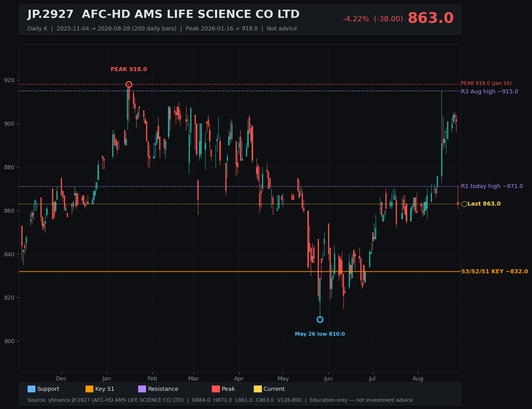532x409 pixels.
Task: Click the "R1 today high ~871.0" label
Action: (492, 186)
